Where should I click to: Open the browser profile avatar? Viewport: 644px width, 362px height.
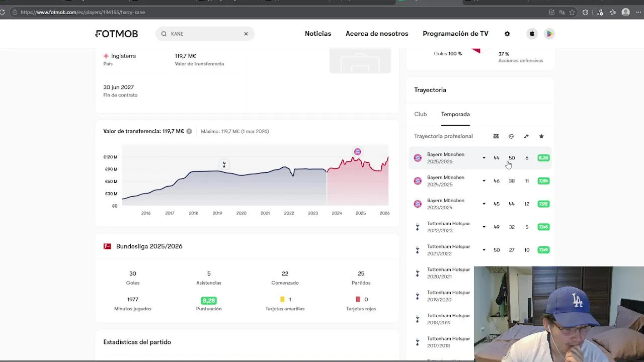626,12
